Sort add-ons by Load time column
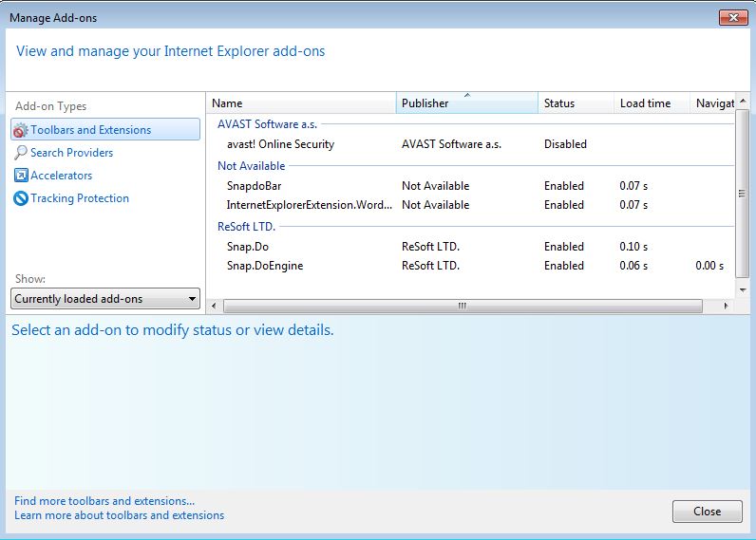Image resolution: width=756 pixels, height=540 pixels. coord(651,103)
